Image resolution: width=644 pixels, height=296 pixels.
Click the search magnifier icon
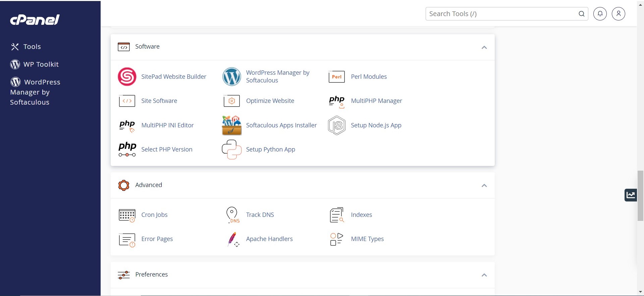pos(582,14)
